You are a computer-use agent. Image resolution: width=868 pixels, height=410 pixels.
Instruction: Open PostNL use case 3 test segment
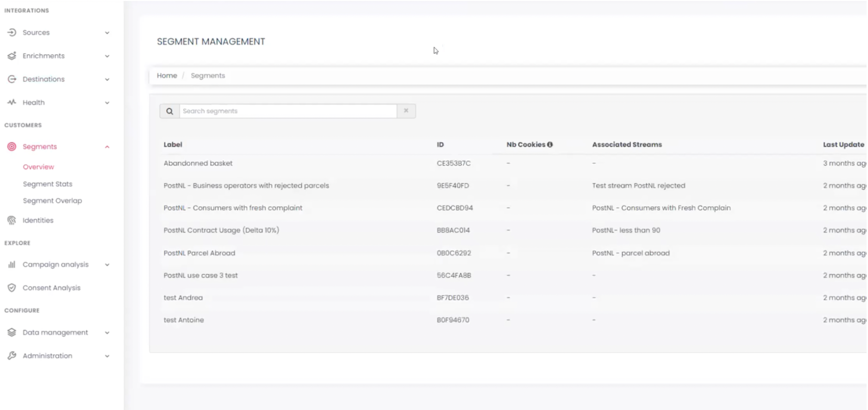(x=200, y=275)
